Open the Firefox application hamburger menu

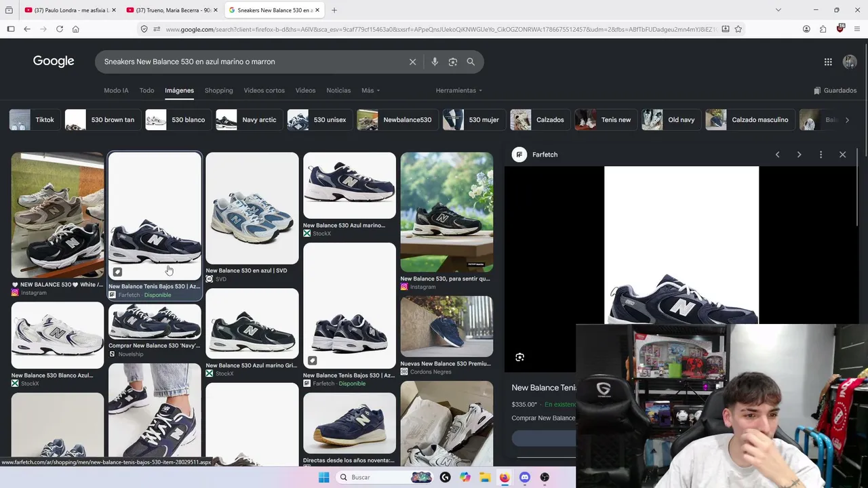pyautogui.click(x=857, y=29)
